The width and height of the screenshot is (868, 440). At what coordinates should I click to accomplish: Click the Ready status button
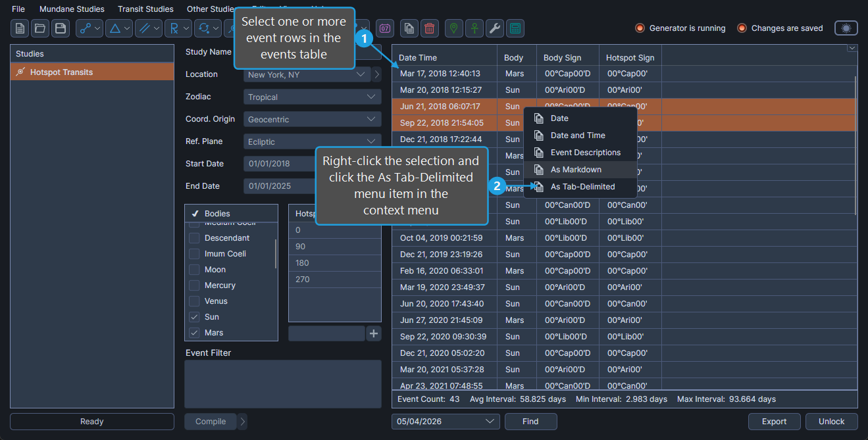point(92,422)
